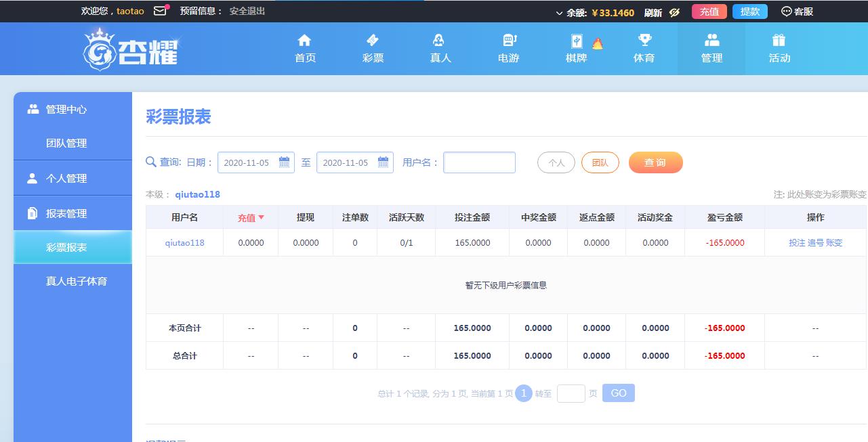The image size is (868, 442).
Task: Click 刷新 to refresh balance
Action: tap(653, 12)
